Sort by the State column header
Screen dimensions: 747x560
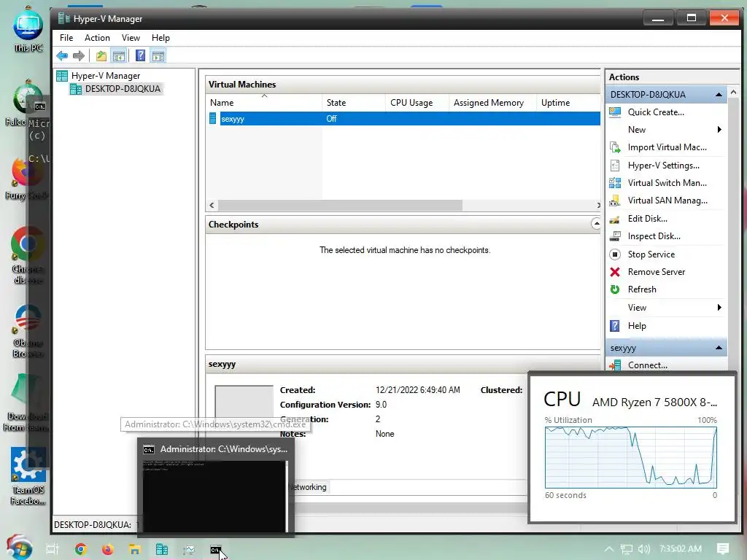click(x=354, y=103)
